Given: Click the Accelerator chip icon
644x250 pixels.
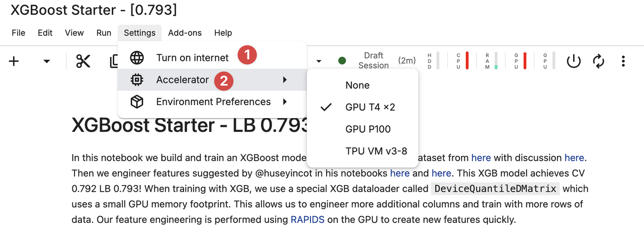Looking at the screenshot, I should (x=137, y=79).
